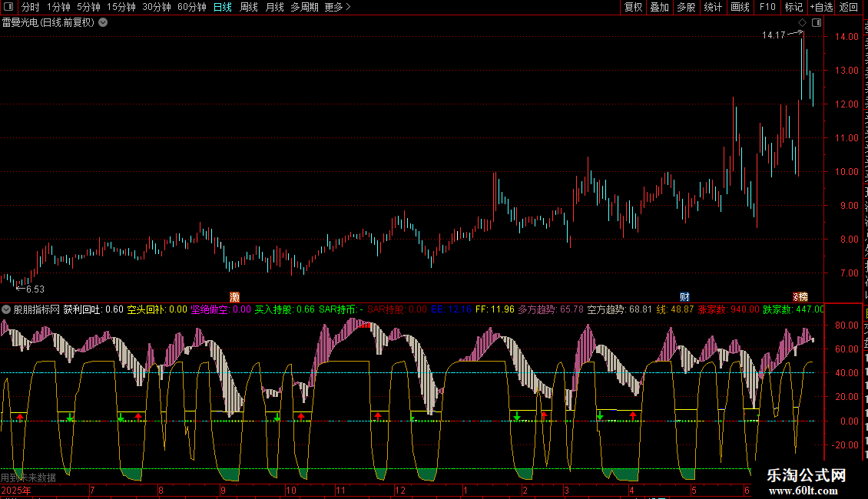Click the 获利回吐: 0.60 indicator value
868x499 pixels.
(94, 310)
